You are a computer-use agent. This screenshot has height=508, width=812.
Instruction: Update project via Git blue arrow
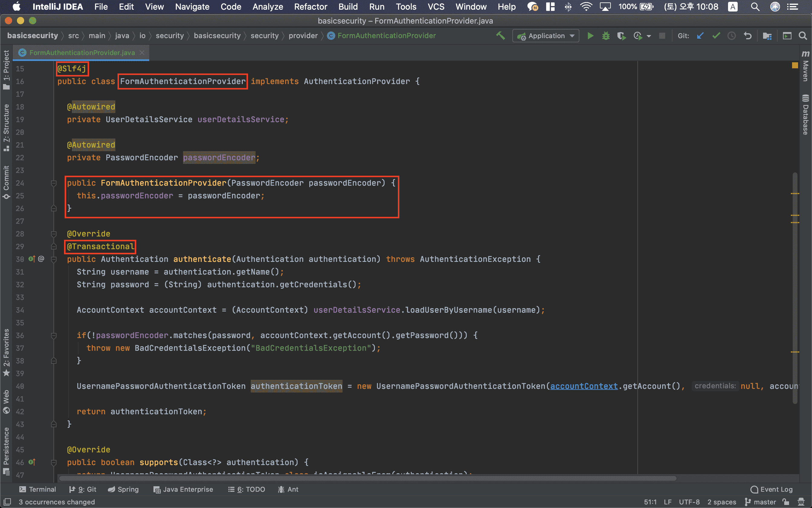click(700, 36)
